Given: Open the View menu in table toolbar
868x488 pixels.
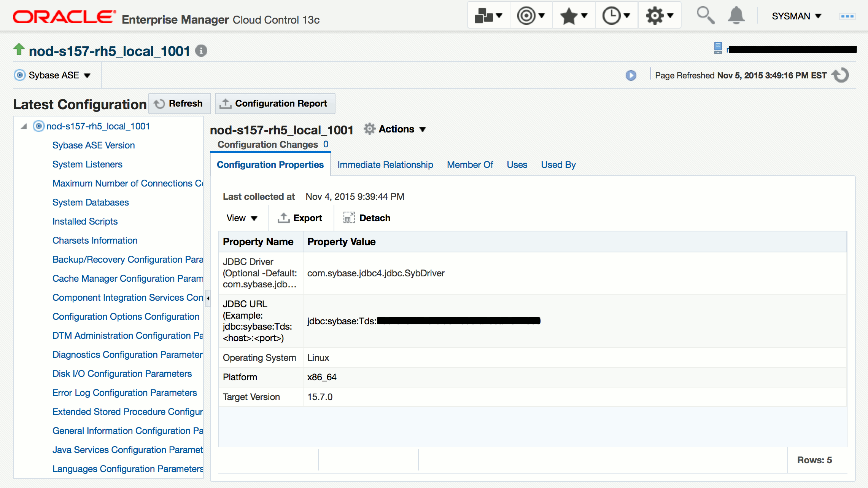Looking at the screenshot, I should 242,218.
